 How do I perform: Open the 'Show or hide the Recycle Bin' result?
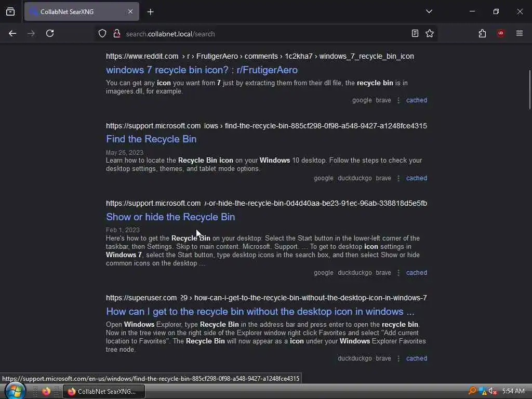(170, 217)
